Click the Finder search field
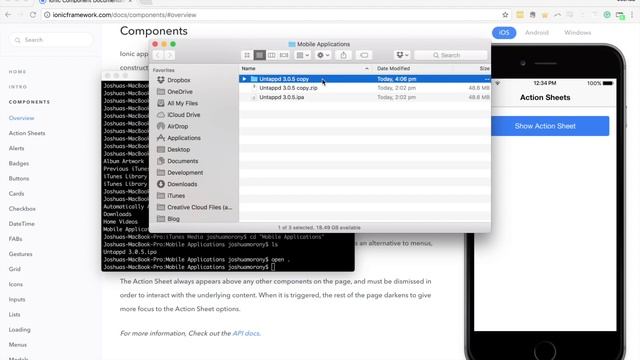The image size is (640, 360). (451, 55)
